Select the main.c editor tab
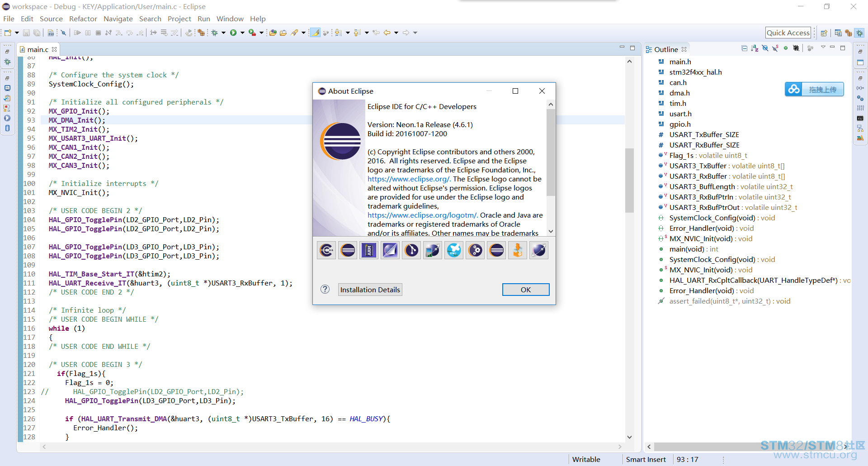The image size is (868, 466). 38,49
